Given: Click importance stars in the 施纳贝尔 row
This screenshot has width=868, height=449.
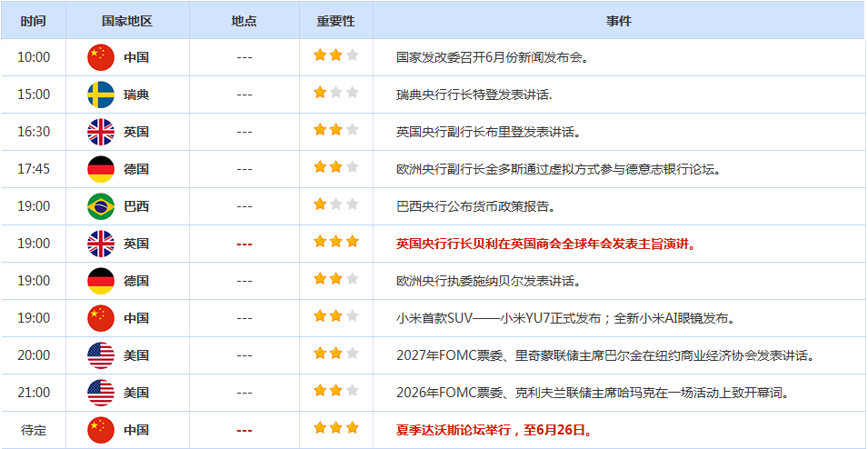Looking at the screenshot, I should click(336, 278).
